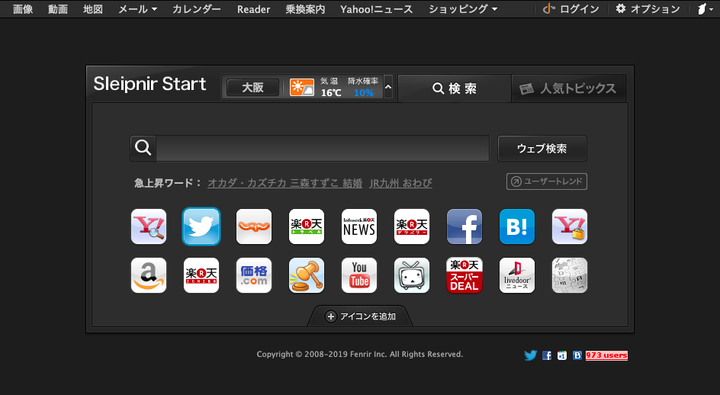Click the Copyright Fenrir Inc. footer text
720x395 pixels.
coord(360,354)
